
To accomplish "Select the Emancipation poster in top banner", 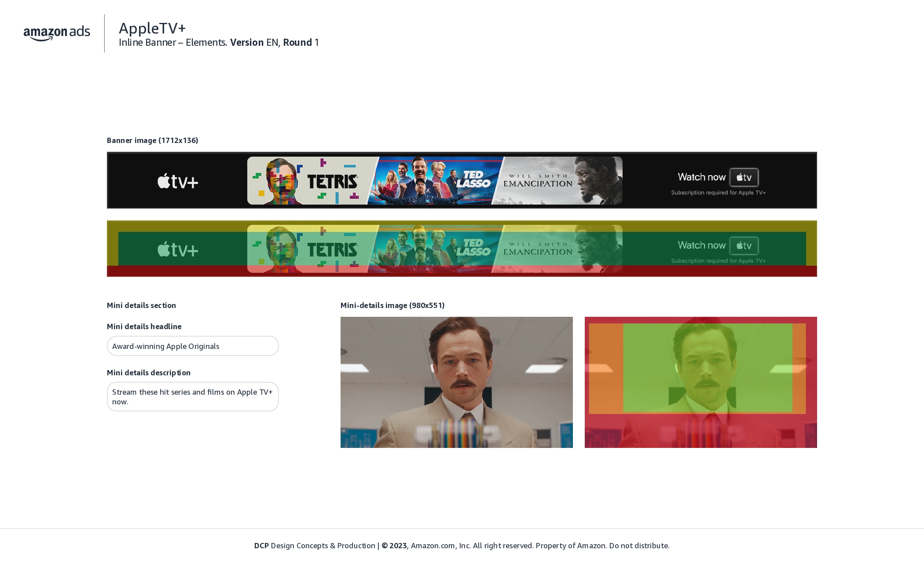I will click(557, 180).
